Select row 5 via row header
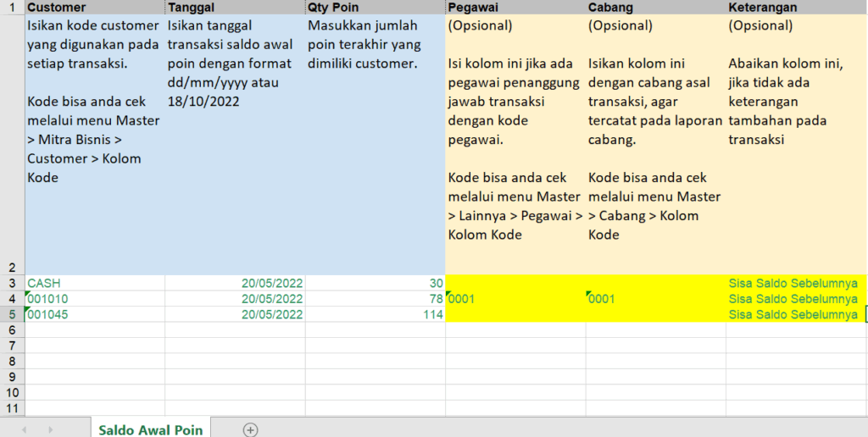868x437 pixels. coord(12,314)
